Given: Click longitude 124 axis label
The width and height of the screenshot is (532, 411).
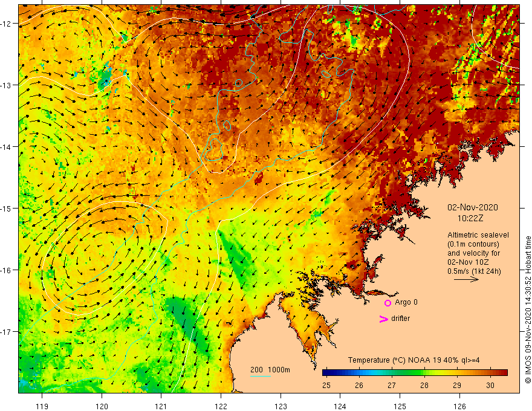Looking at the screenshot, I should tap(340, 406).
